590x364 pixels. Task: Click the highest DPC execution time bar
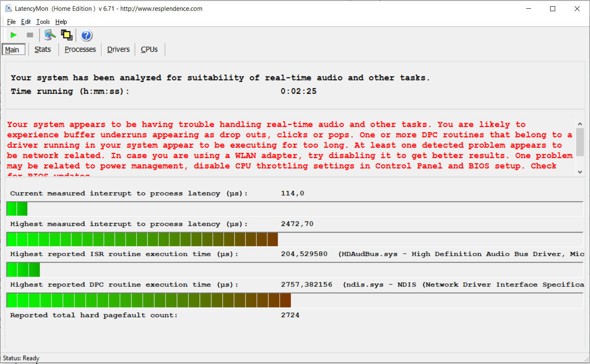click(x=149, y=300)
